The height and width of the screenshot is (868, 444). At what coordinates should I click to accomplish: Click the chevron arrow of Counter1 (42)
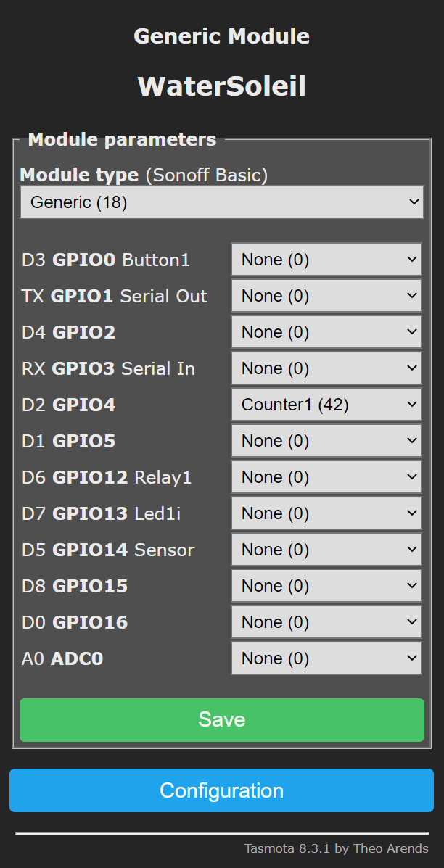coord(411,404)
